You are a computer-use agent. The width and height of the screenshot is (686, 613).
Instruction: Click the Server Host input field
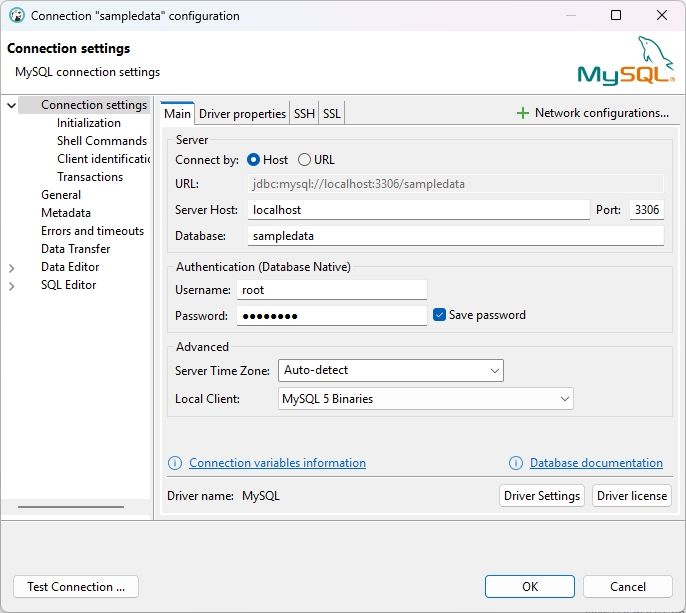[417, 210]
